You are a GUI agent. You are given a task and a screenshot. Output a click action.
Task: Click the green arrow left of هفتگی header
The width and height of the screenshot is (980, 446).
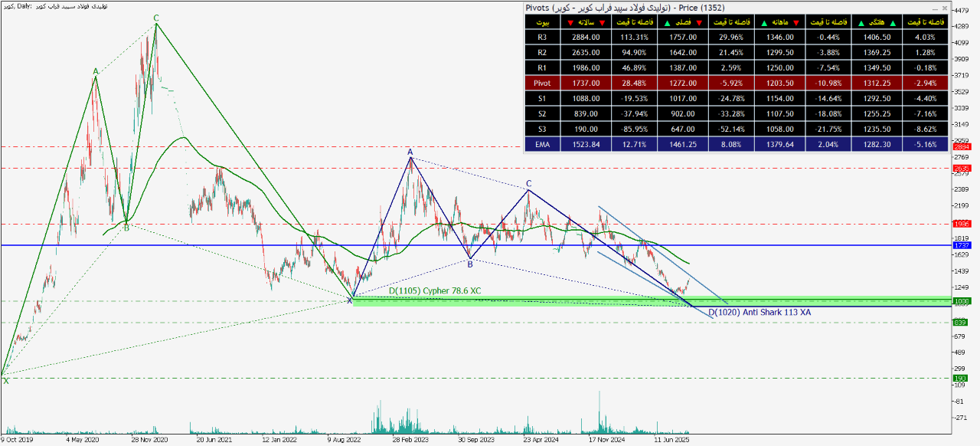(861, 22)
